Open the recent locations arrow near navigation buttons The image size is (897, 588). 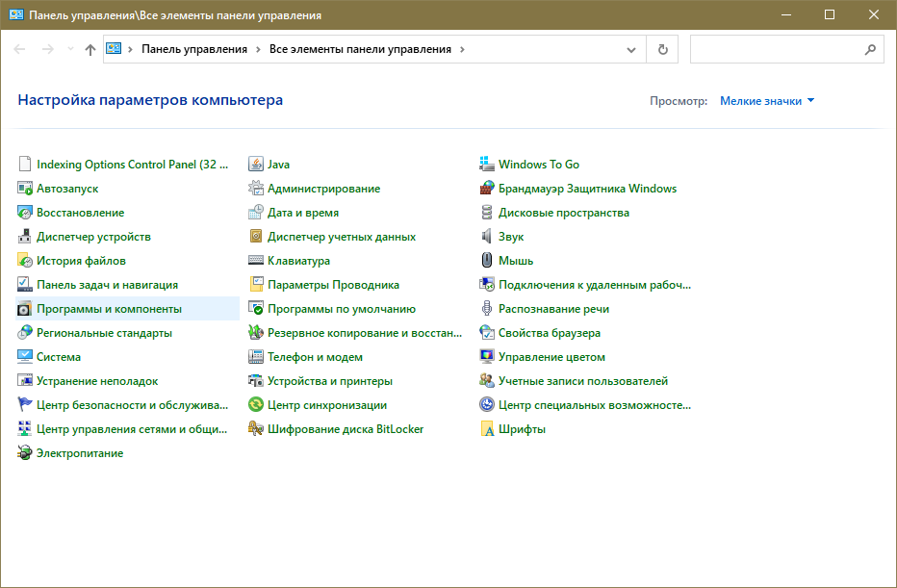click(x=70, y=49)
